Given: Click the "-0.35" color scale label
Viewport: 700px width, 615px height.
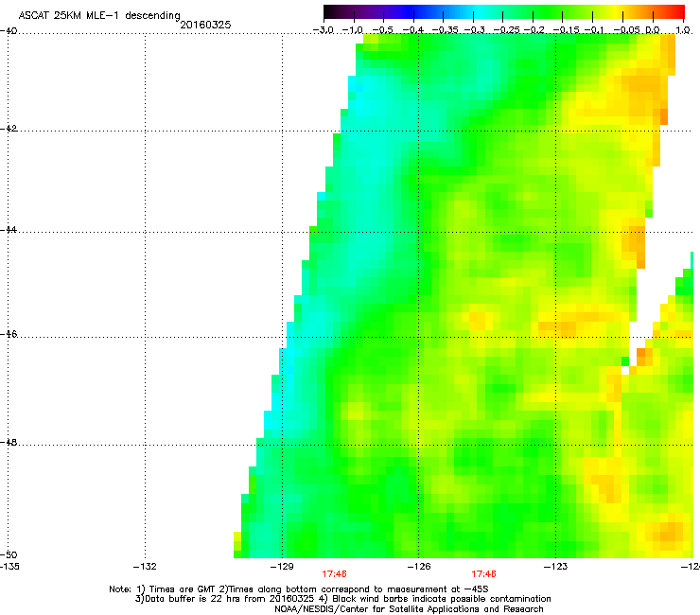Looking at the screenshot, I should [446, 30].
